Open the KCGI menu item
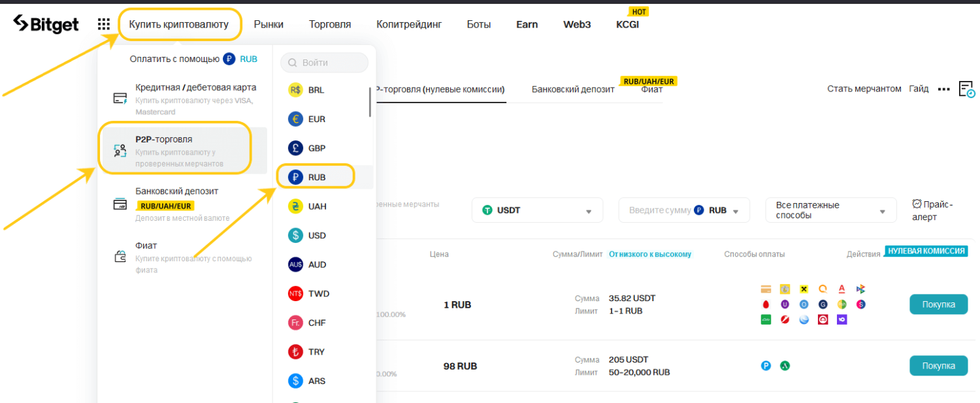 pyautogui.click(x=627, y=24)
